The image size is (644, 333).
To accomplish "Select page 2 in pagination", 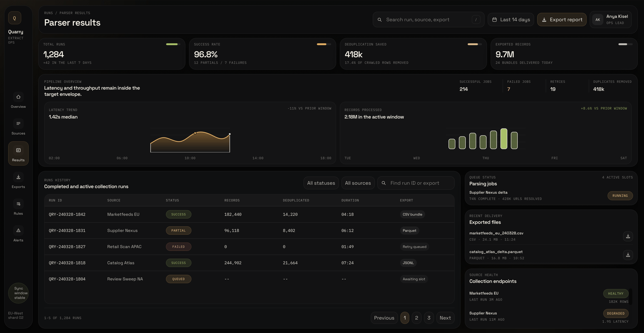I will 416,318.
